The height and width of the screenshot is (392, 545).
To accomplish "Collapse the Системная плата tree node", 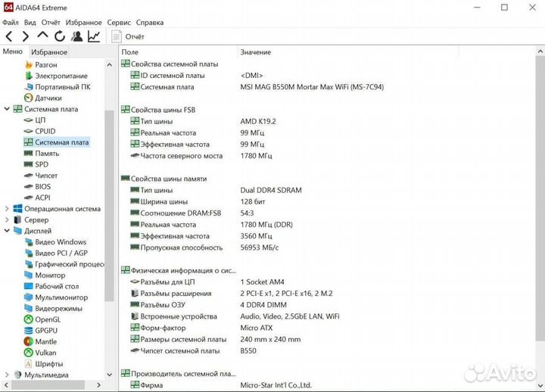I will click(x=7, y=109).
